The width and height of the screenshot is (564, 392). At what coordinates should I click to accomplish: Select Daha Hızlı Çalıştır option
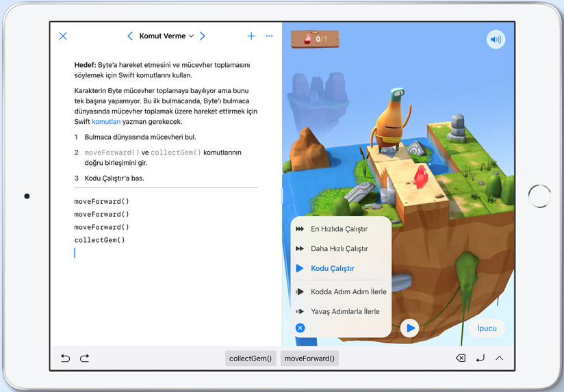pos(339,249)
